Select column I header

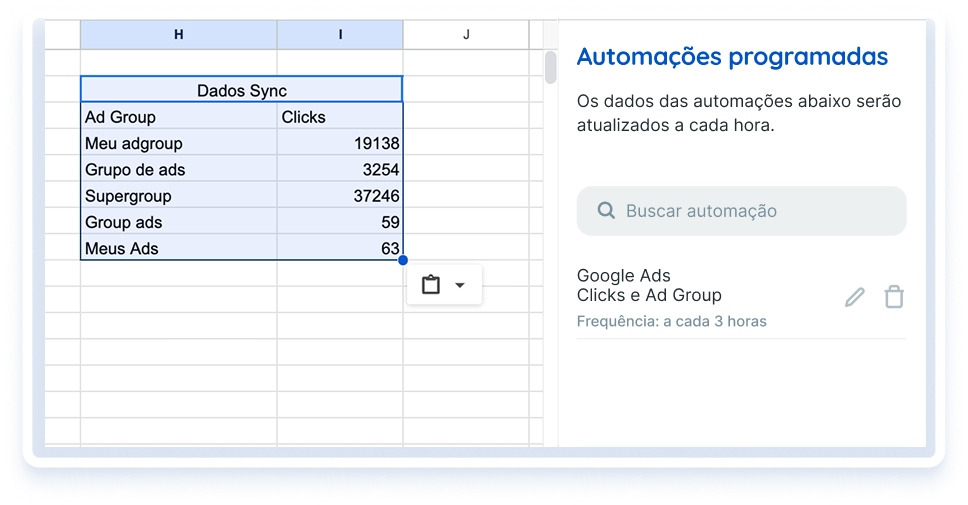pos(340,35)
